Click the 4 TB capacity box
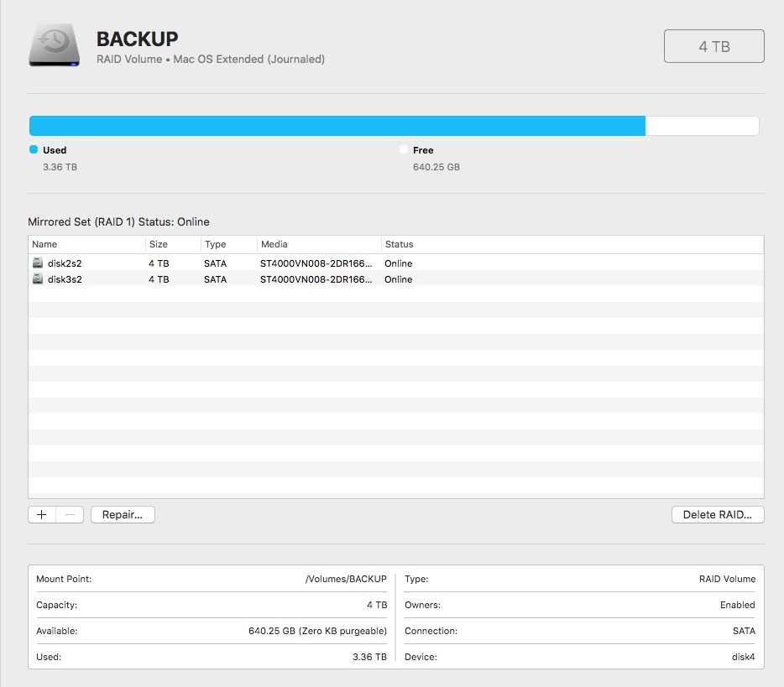This screenshot has height=687, width=784. click(714, 46)
